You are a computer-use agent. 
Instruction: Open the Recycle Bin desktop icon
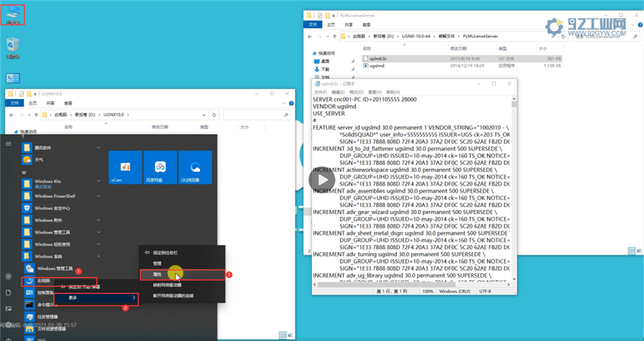(x=13, y=48)
